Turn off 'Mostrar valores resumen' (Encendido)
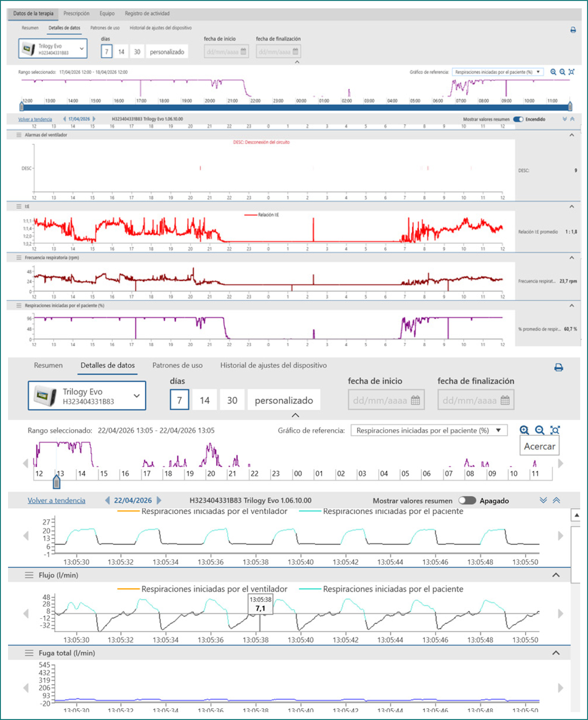The width and height of the screenshot is (588, 720). click(518, 119)
